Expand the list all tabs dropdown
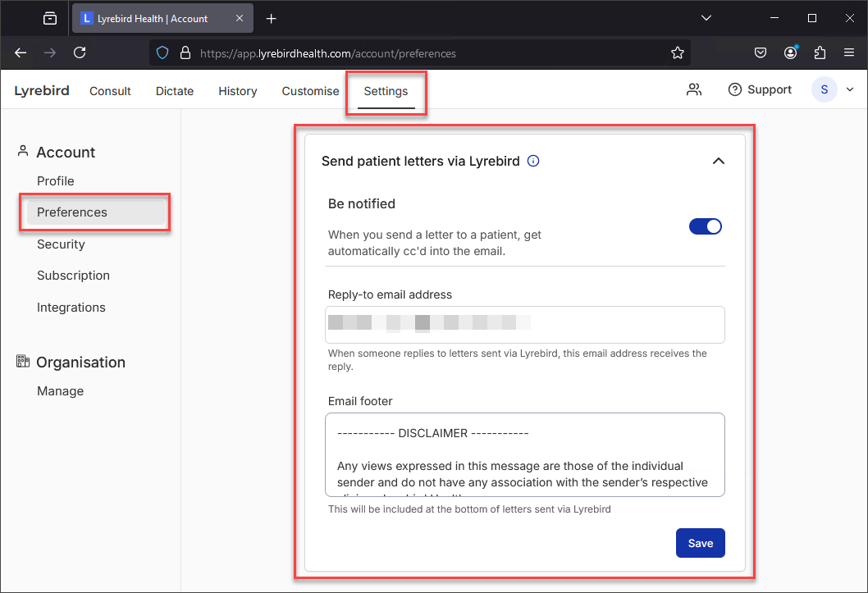 click(x=706, y=18)
